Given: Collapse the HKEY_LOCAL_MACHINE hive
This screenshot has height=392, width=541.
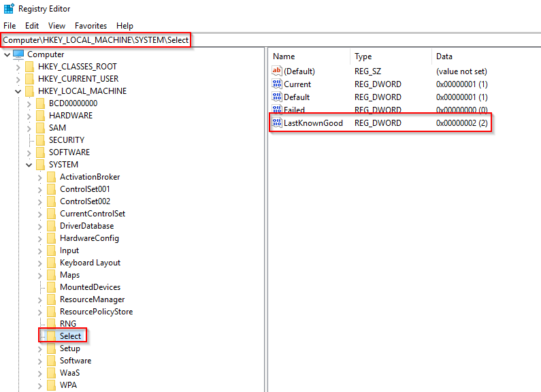Looking at the screenshot, I should click(x=18, y=91).
